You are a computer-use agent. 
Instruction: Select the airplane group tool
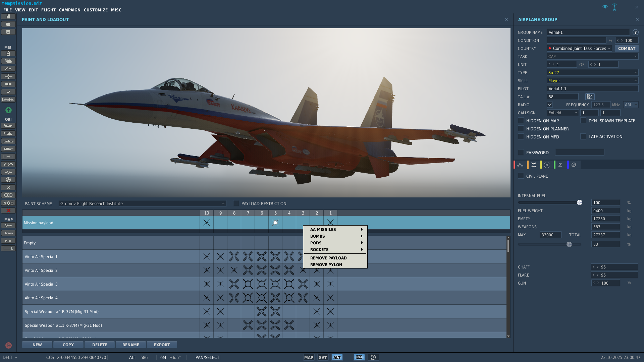8,126
